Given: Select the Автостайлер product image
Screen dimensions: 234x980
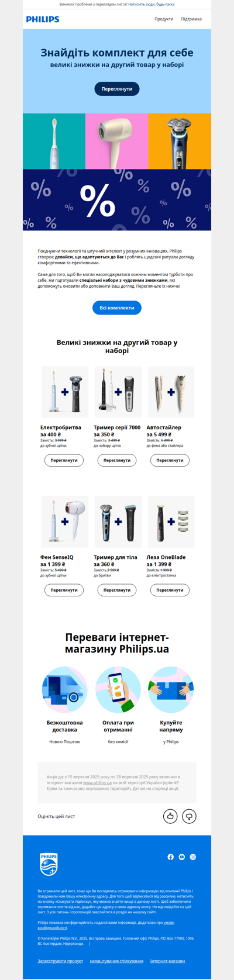Looking at the screenshot, I should point(170,392).
